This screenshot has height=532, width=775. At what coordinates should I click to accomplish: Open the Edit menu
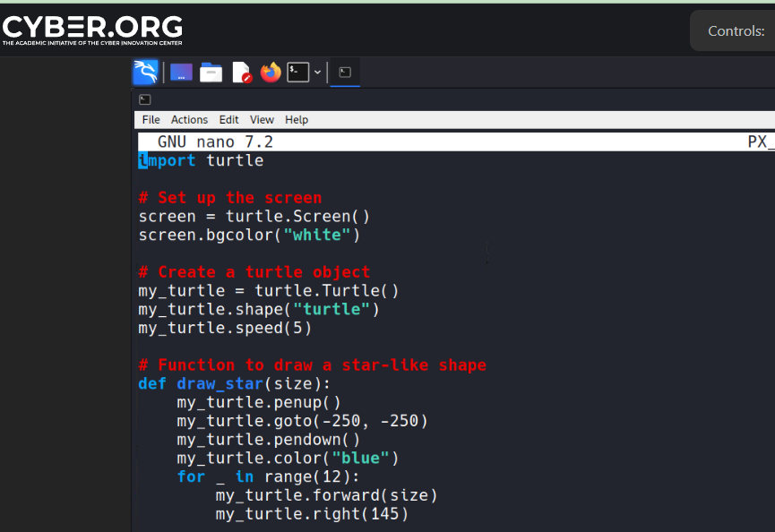tap(229, 120)
